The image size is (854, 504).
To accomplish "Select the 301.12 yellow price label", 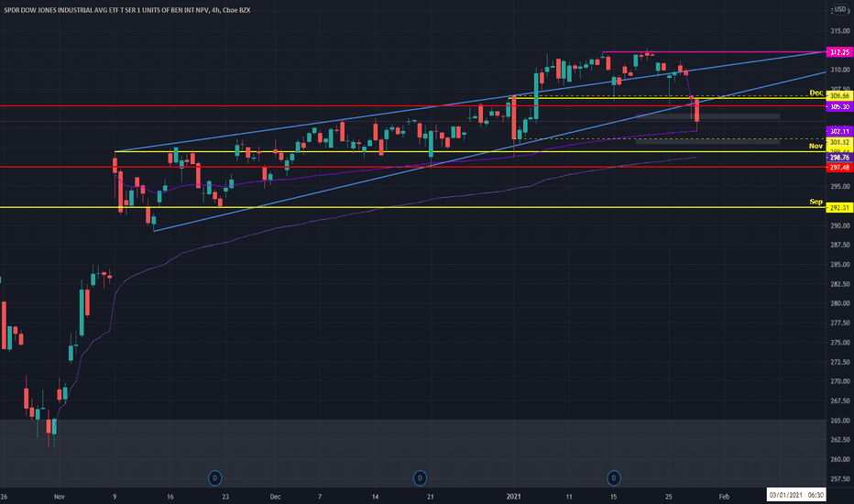I will pyautogui.click(x=839, y=142).
